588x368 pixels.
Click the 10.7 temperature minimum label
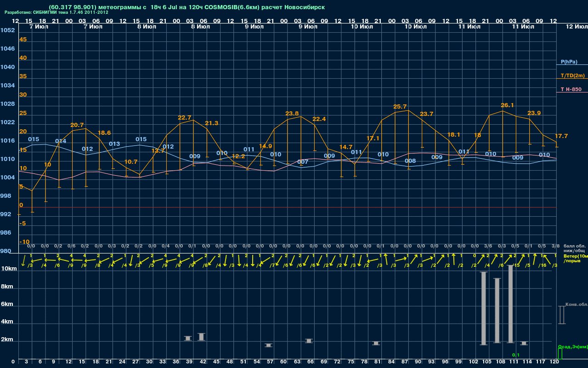tap(131, 162)
